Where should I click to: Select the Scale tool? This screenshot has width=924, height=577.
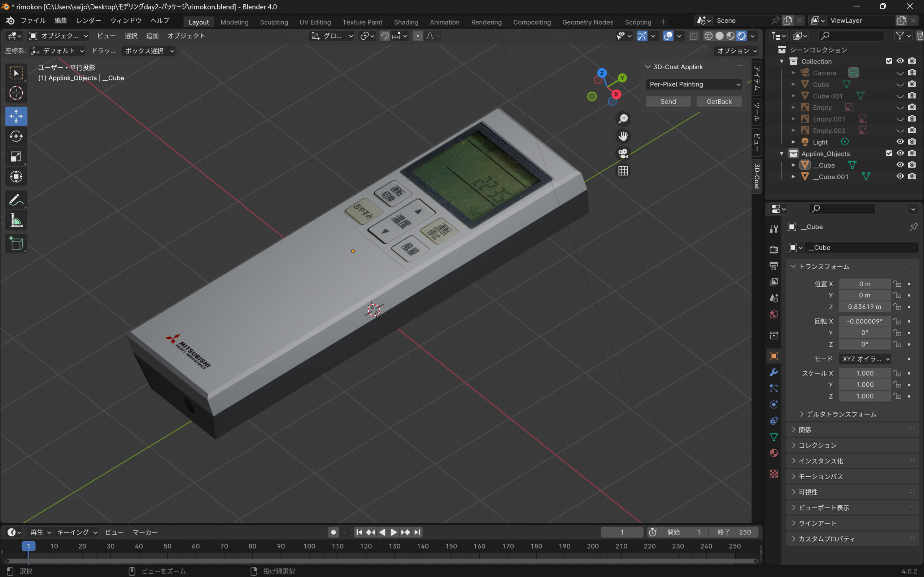(x=16, y=157)
